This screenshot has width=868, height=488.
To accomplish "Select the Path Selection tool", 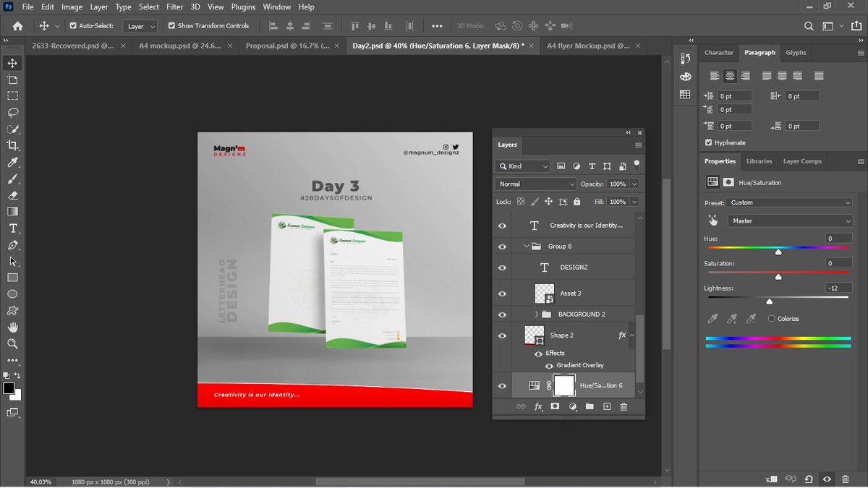I will [12, 262].
